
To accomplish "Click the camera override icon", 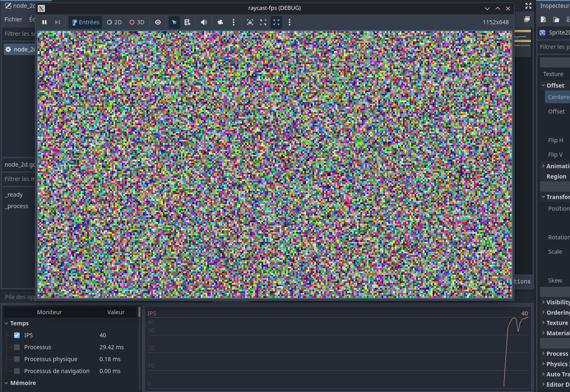I will pos(220,22).
